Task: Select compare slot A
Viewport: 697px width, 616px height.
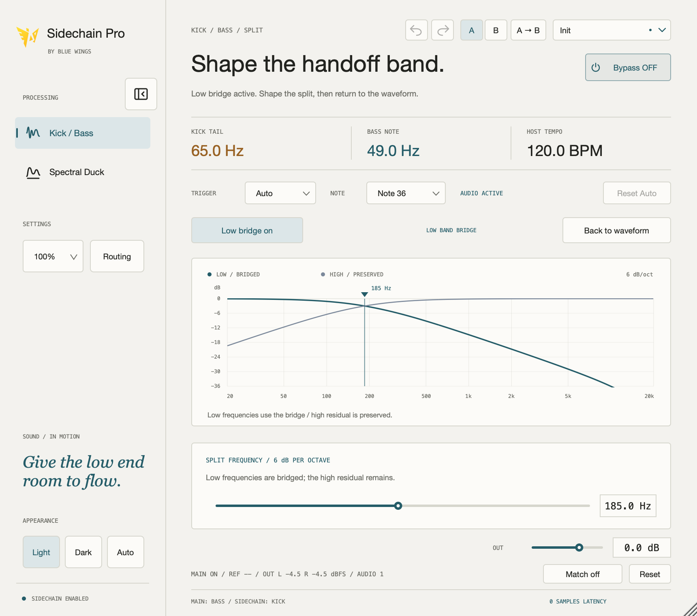Action: (472, 30)
